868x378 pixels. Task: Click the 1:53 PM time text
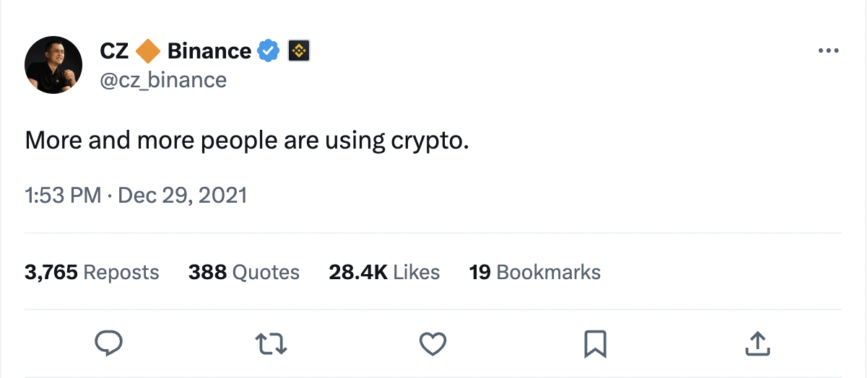[63, 195]
